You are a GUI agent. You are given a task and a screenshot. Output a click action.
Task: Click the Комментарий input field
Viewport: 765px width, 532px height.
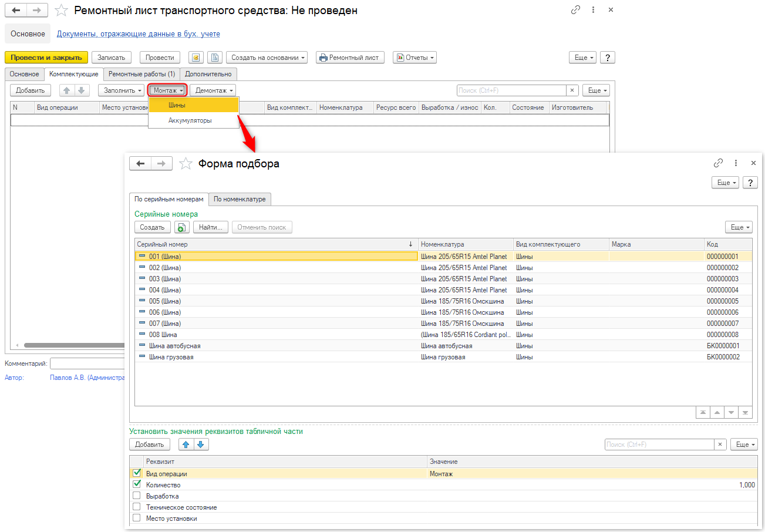coord(88,363)
